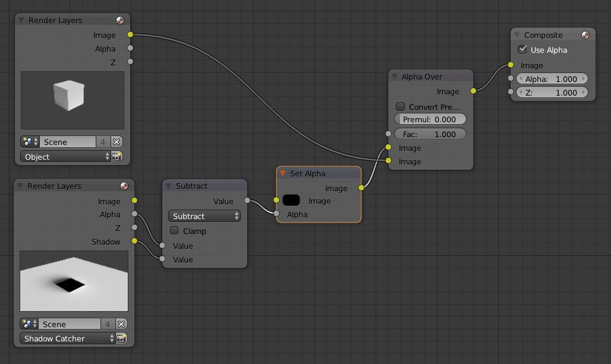Click the re-render camera icon on the Object render layer
Viewport: 611px width, 364px height.
click(116, 157)
